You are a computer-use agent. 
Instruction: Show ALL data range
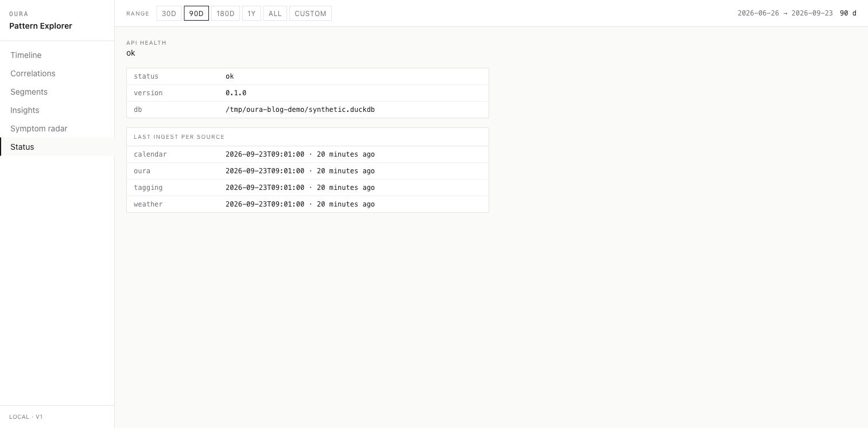[x=275, y=13]
